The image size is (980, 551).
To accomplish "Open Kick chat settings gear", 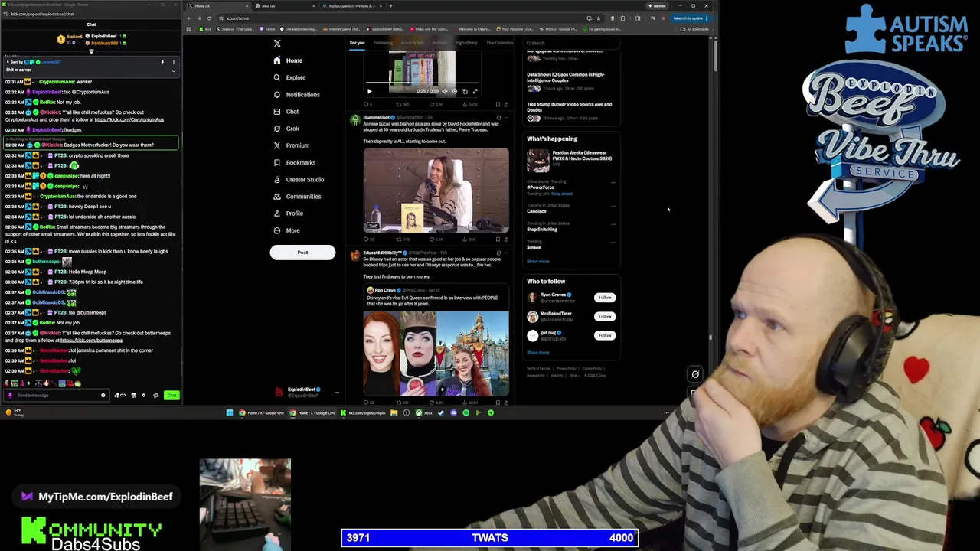I will [143, 396].
